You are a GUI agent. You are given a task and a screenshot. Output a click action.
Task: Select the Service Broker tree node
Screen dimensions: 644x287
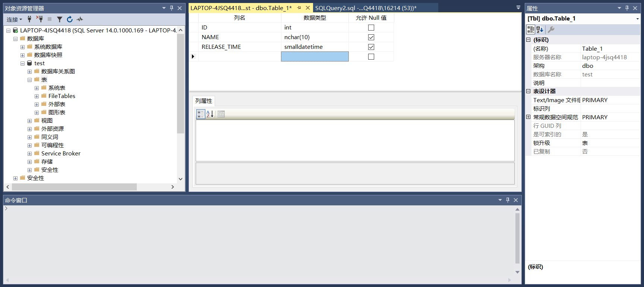(x=61, y=154)
